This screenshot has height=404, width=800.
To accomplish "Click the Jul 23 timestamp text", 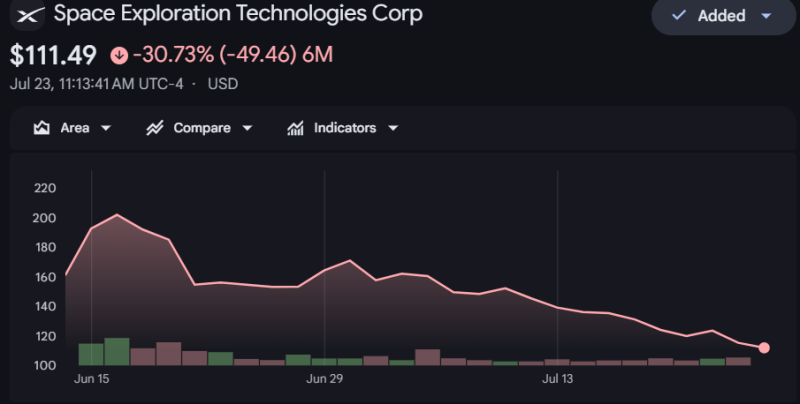I will coord(96,84).
